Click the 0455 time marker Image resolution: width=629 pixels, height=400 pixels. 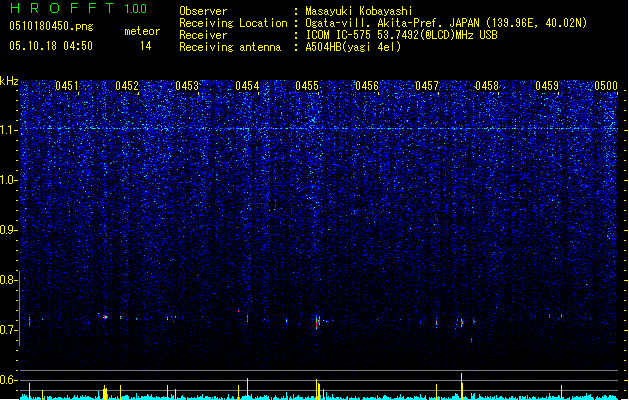tap(307, 86)
